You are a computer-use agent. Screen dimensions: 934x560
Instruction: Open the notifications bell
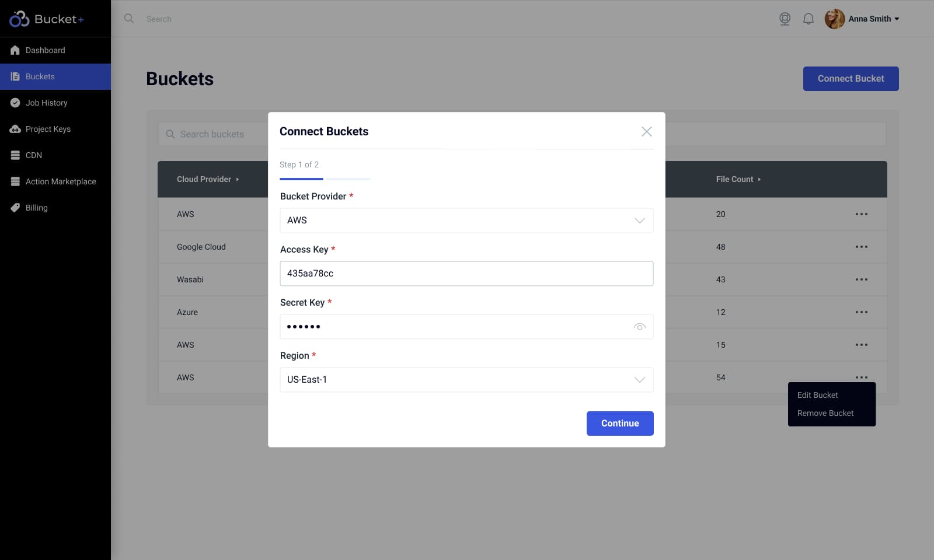click(x=808, y=19)
